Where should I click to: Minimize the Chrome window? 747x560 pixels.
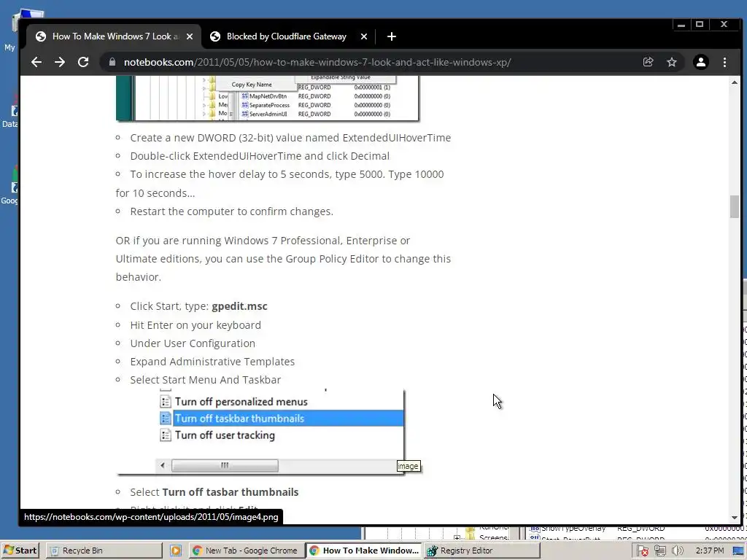click(681, 24)
